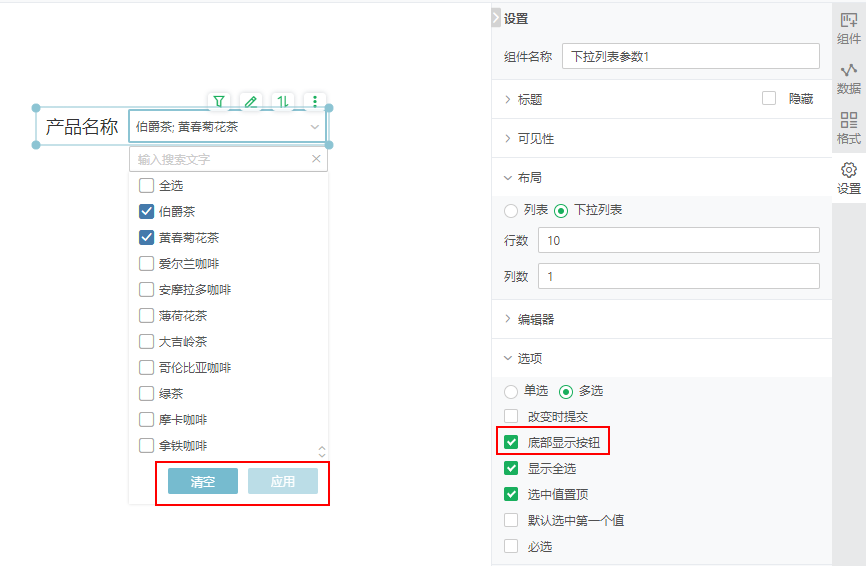Expand the 标题 section
Screen dimensions: 866x566
530,100
